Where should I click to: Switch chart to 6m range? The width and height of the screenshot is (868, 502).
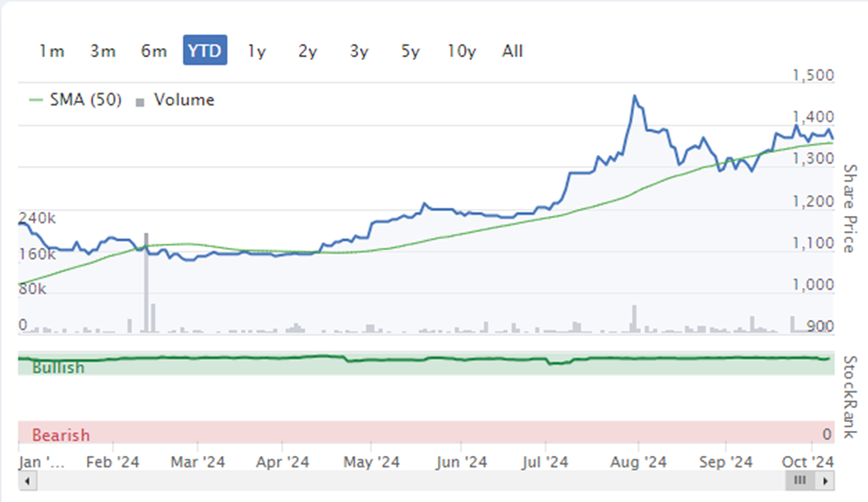tap(154, 51)
